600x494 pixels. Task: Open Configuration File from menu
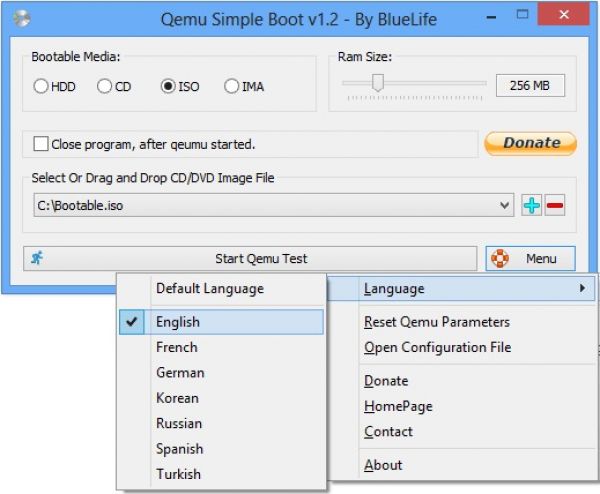(437, 347)
